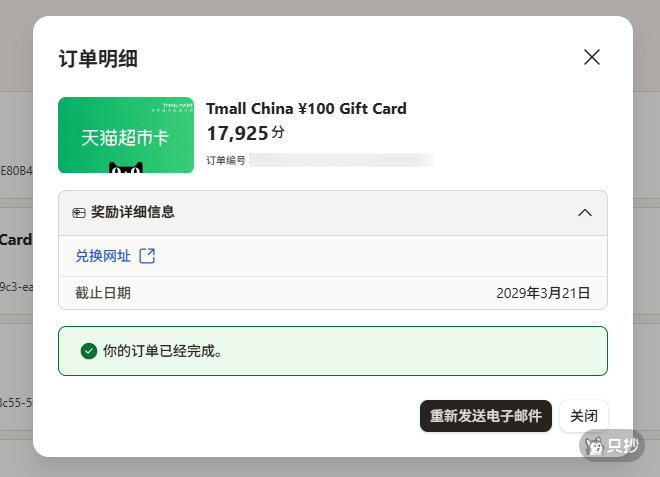Image resolution: width=660 pixels, height=477 pixels.
Task: Click the external link icon beside 兑换网址
Action: coord(147,256)
